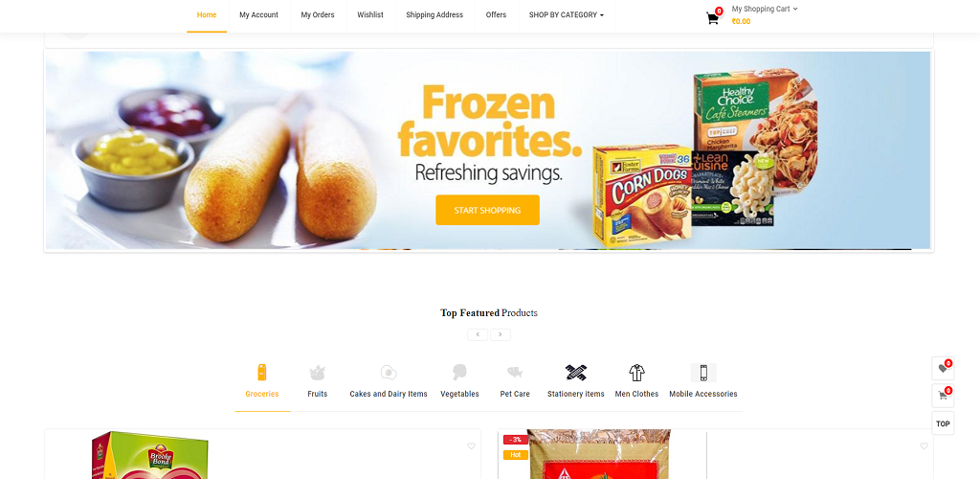Toggle wishlist heart on Brooke Bond product
Image resolution: width=980 pixels, height=479 pixels.
coord(471,445)
